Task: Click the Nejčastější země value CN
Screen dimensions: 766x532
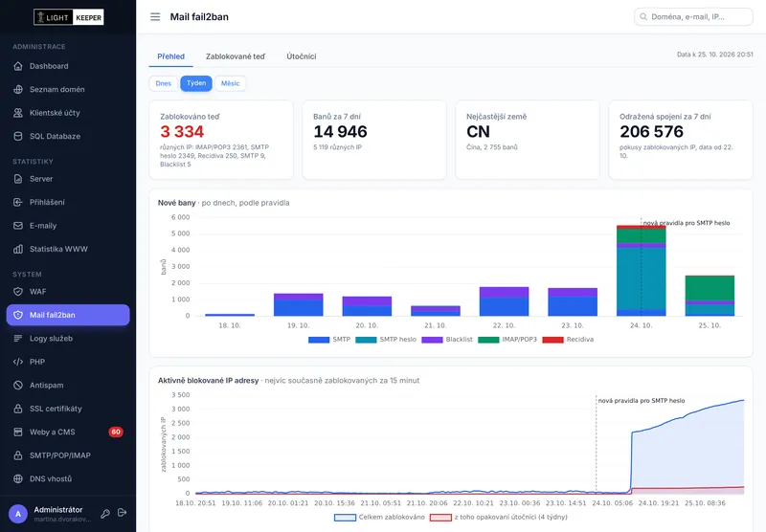Action: pyautogui.click(x=478, y=132)
